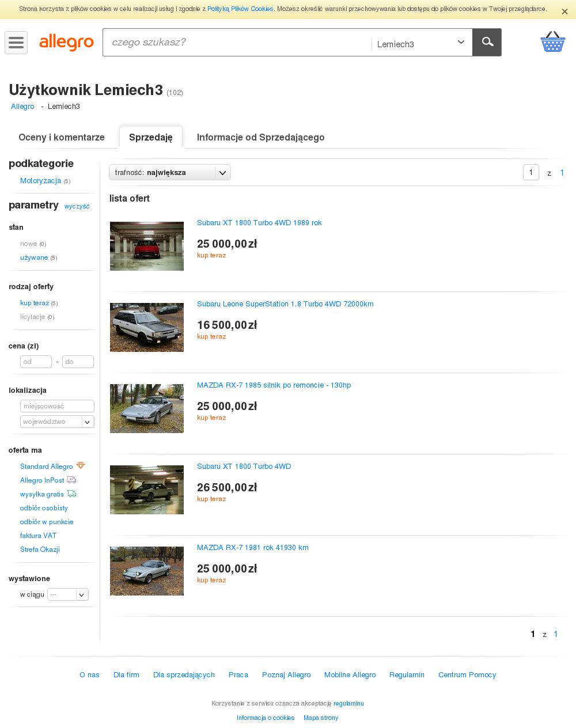Image resolution: width=576 pixels, height=728 pixels.
Task: Filter by kup teraz offer type
Action: coord(35,303)
